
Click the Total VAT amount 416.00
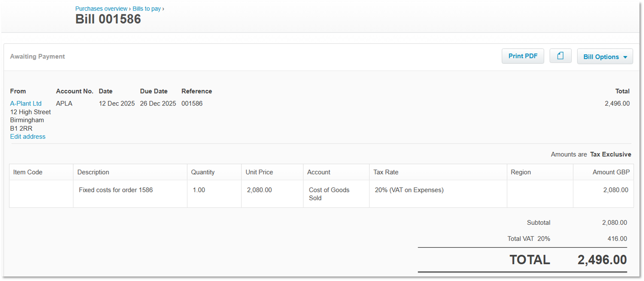617,239
